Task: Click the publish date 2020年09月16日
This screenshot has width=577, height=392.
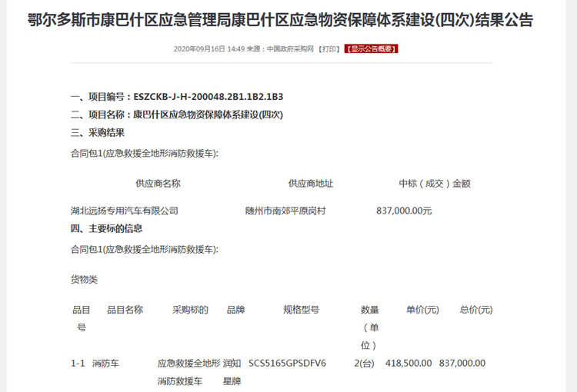Action: pos(199,49)
